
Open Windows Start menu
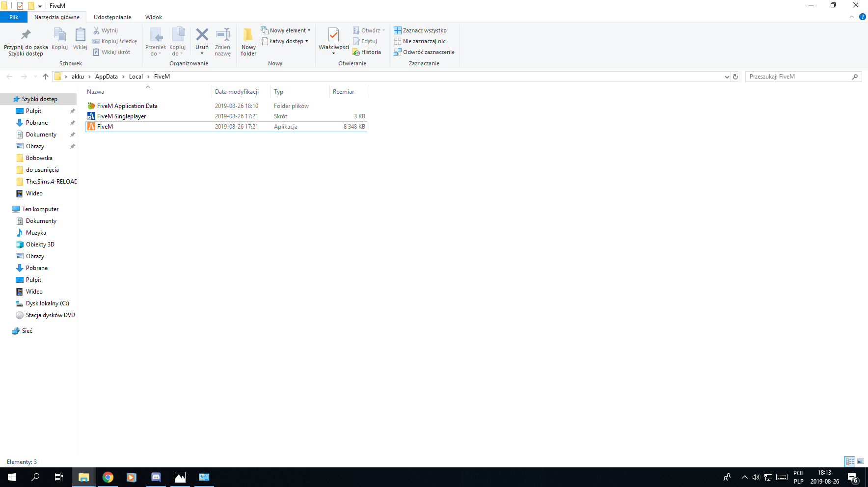pyautogui.click(x=12, y=477)
